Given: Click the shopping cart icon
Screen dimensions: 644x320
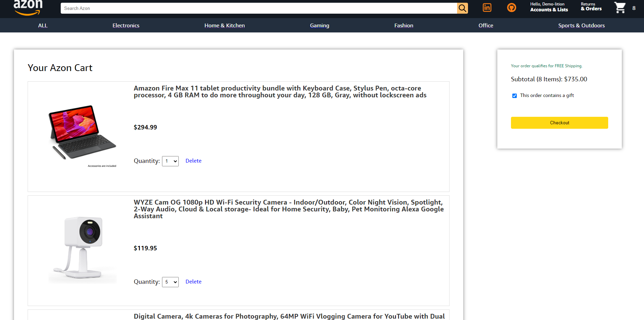Looking at the screenshot, I should (620, 8).
